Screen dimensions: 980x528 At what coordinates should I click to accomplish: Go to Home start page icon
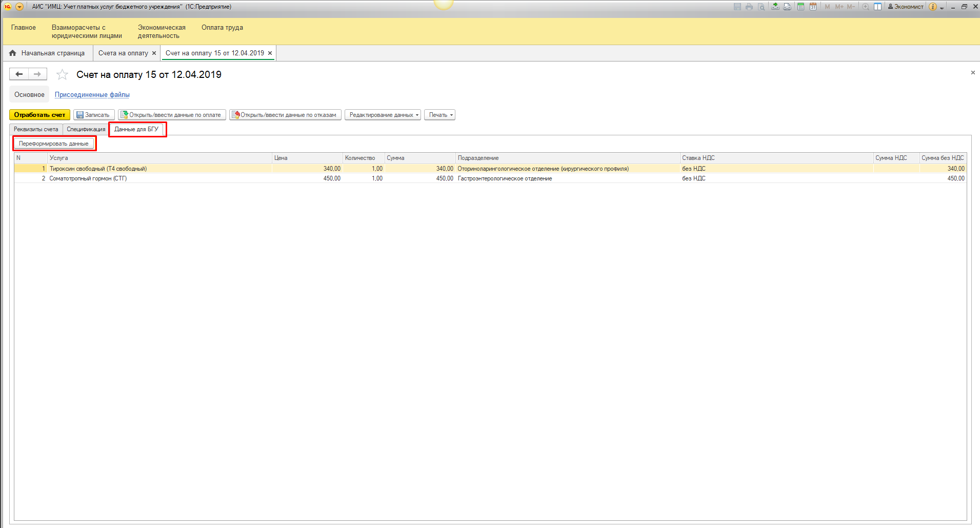click(13, 53)
